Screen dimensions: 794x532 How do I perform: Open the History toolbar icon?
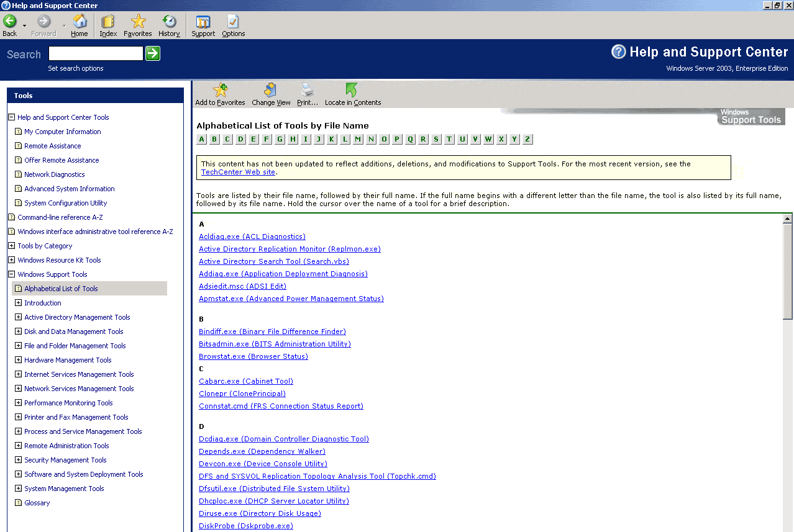[x=169, y=22]
